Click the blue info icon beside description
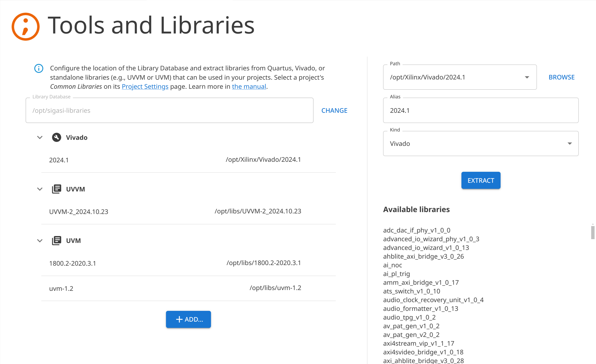Image resolution: width=596 pixels, height=364 pixels. pos(39,68)
